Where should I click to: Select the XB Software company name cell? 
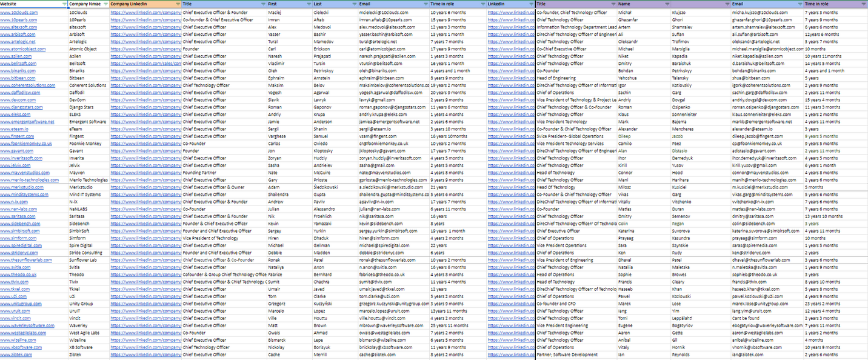click(88, 347)
